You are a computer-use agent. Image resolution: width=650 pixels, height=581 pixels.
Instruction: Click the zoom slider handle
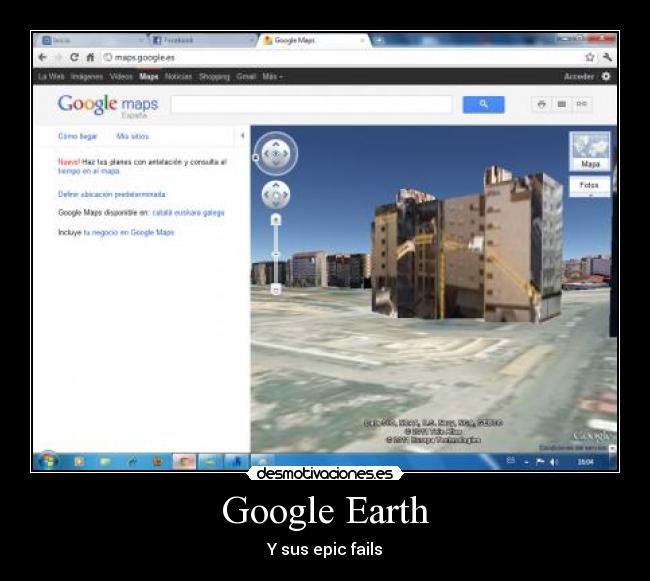click(x=276, y=254)
